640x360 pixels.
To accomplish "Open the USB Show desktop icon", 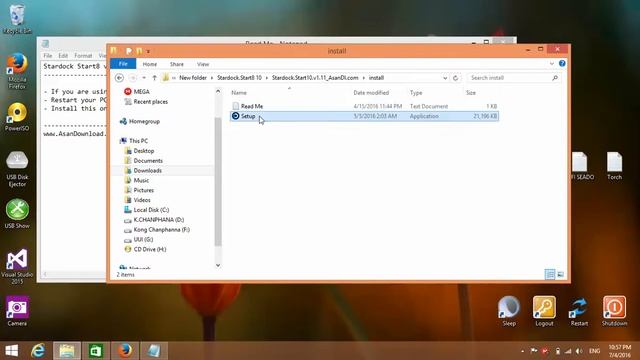I will pyautogui.click(x=17, y=213).
